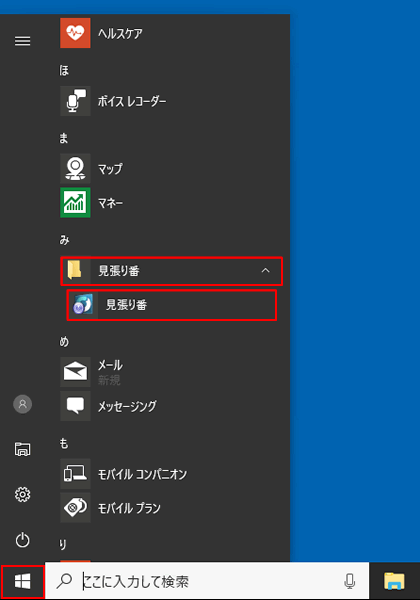The height and width of the screenshot is (600, 420).
Task: Collapse the 見張り番 folder chevron
Action: (x=265, y=271)
